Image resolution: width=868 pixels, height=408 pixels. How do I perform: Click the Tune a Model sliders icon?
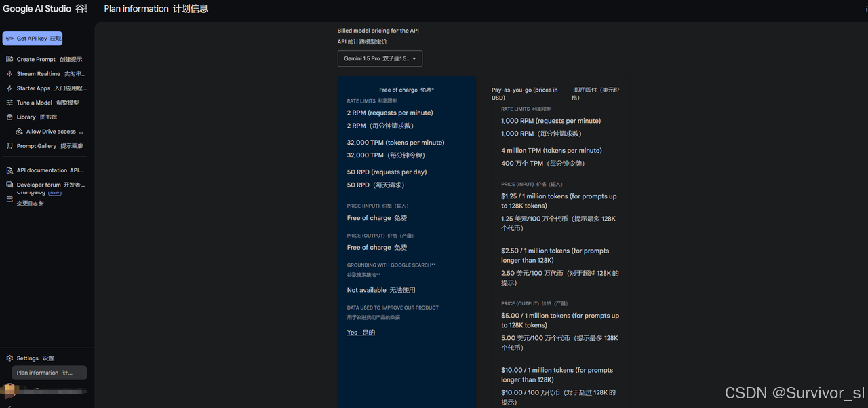tap(9, 103)
